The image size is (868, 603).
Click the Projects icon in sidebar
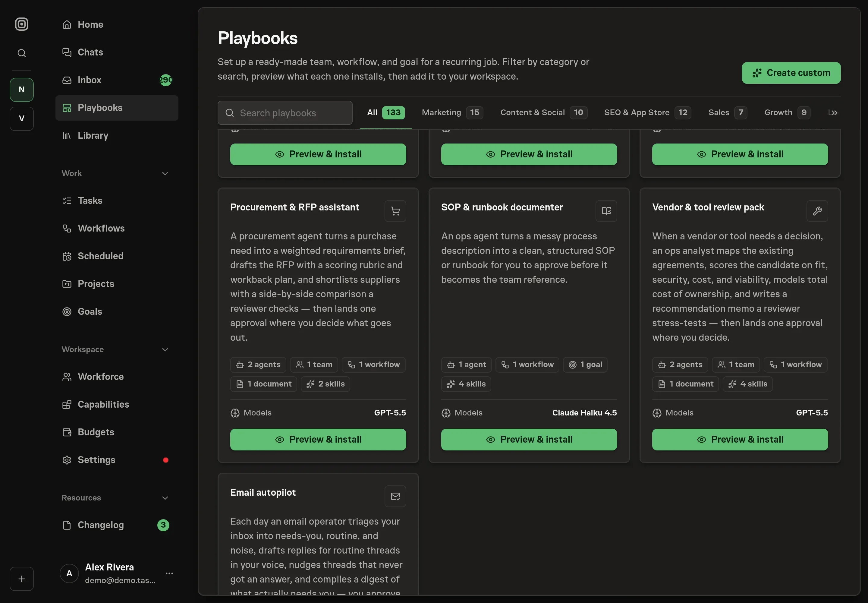67,284
